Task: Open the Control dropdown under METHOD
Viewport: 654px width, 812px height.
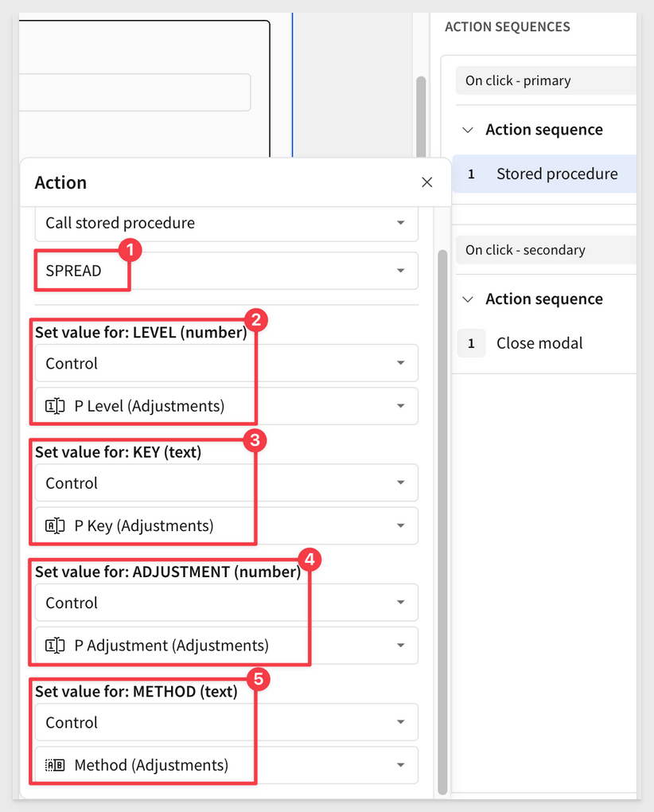Action: click(226, 722)
